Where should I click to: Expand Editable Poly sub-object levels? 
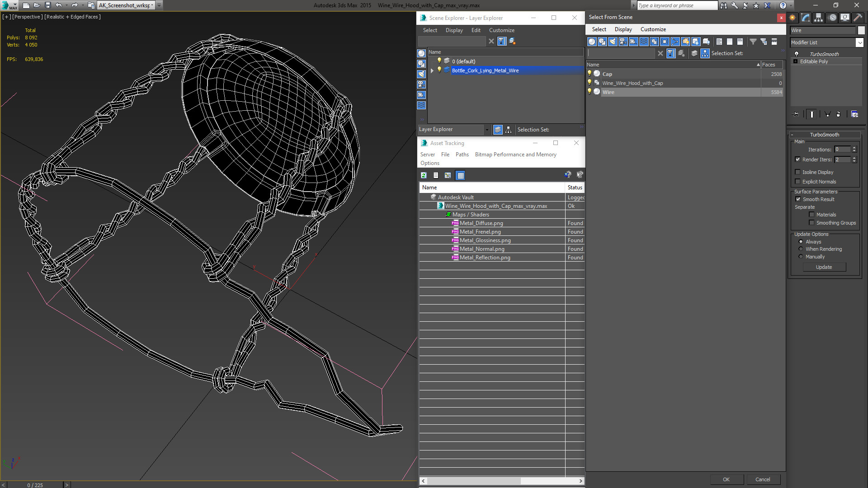point(795,61)
